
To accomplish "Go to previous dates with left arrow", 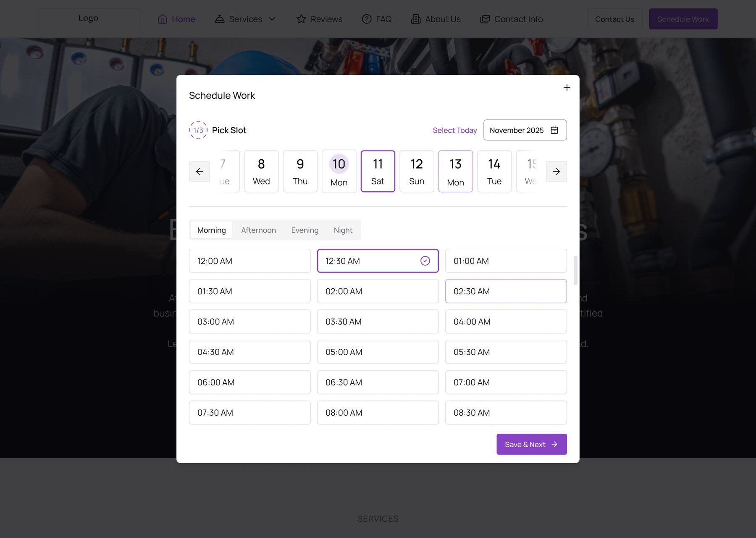I will pos(199,171).
